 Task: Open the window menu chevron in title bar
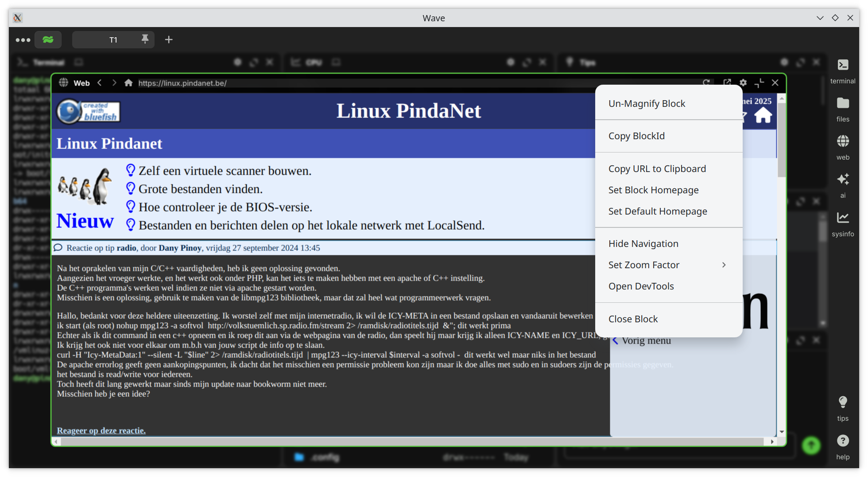click(x=820, y=18)
